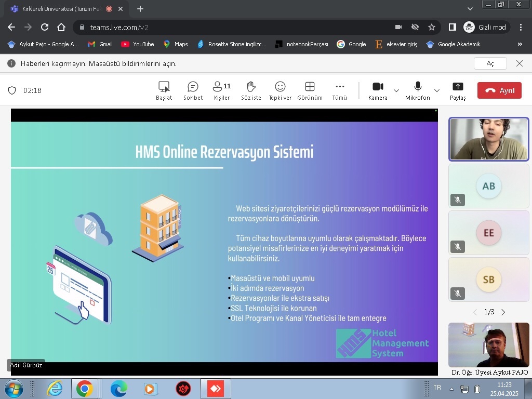Open the Chrome three-dot menu
This screenshot has height=399, width=532.
[521, 27]
